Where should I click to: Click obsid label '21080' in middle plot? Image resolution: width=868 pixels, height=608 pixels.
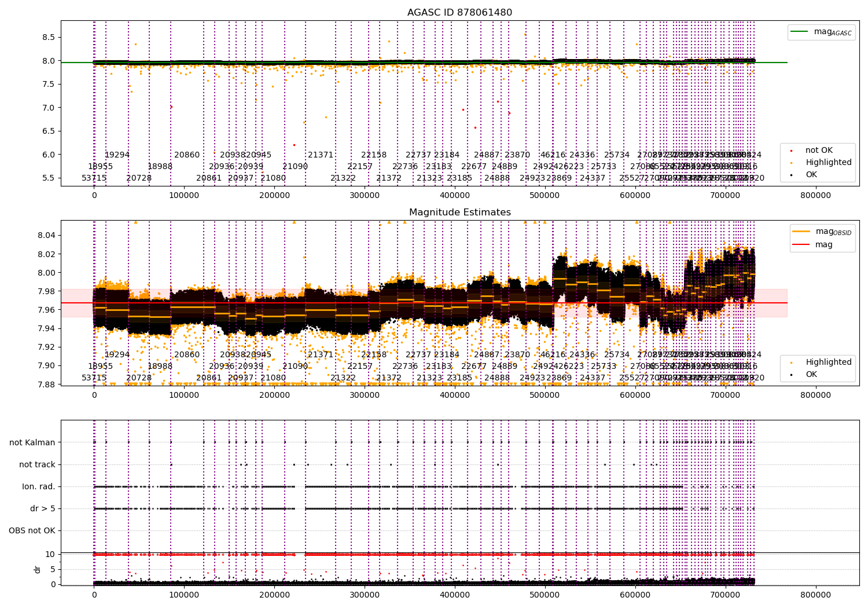tap(273, 378)
